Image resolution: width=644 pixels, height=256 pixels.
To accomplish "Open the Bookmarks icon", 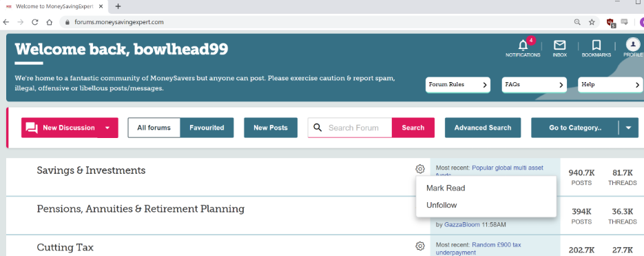I will coord(596,46).
